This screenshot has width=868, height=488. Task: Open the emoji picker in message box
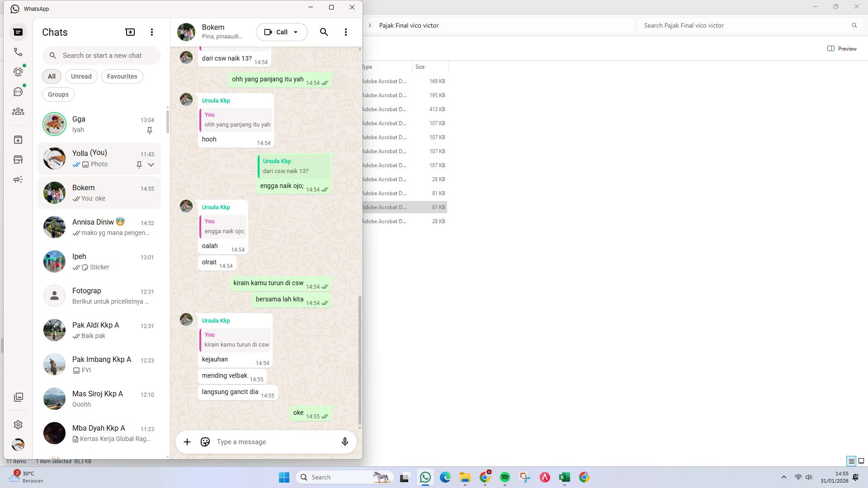tap(205, 442)
